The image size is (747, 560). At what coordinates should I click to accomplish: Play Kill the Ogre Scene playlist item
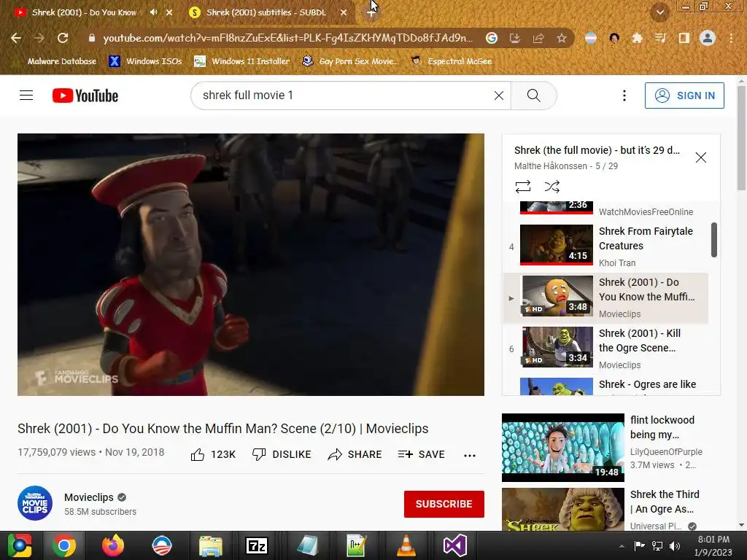(605, 348)
